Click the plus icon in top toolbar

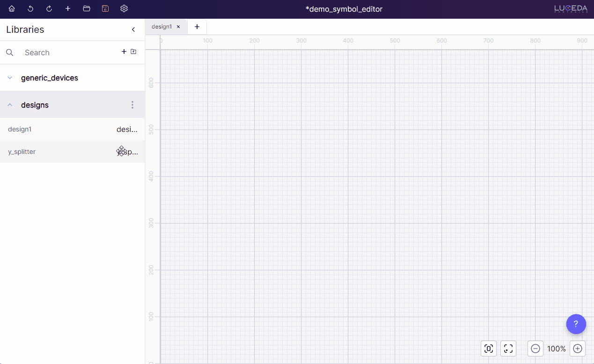click(68, 9)
